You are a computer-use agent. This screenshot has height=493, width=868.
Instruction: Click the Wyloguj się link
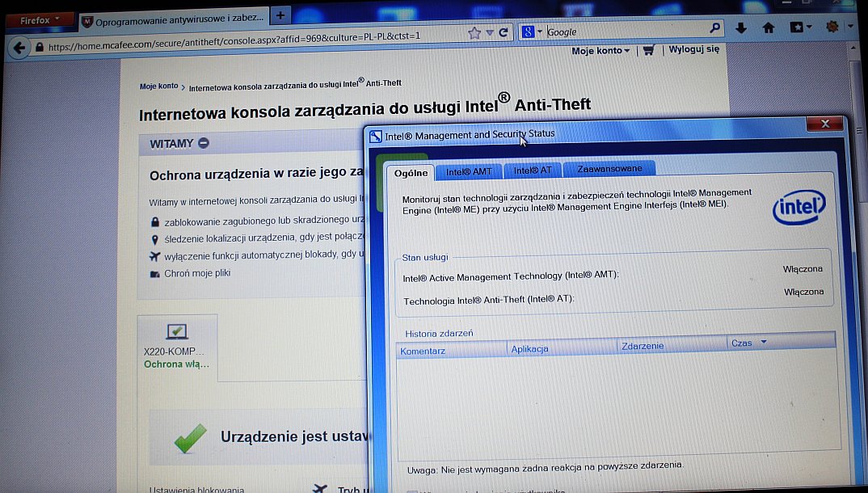point(693,48)
